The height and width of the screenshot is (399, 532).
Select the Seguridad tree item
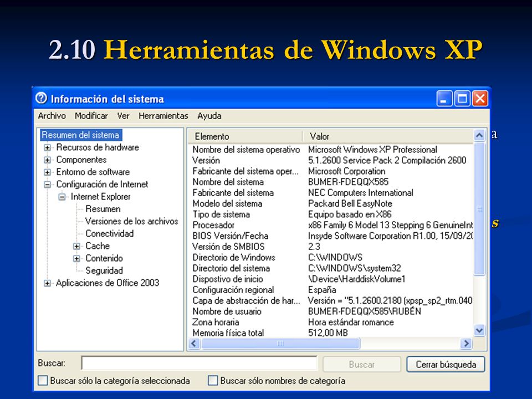[x=104, y=271]
